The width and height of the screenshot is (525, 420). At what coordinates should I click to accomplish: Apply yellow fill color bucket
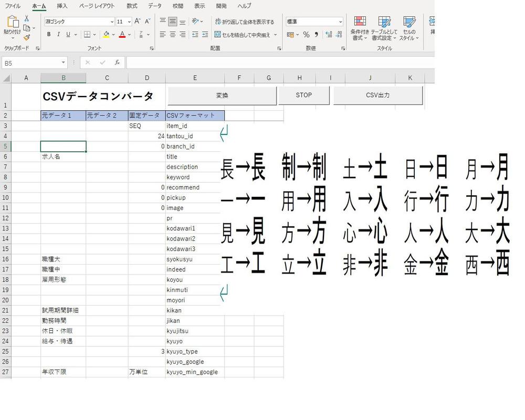pyautogui.click(x=106, y=34)
